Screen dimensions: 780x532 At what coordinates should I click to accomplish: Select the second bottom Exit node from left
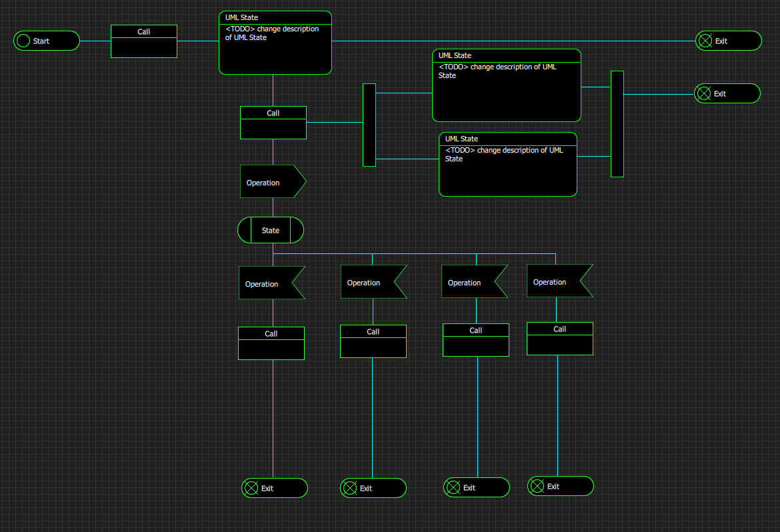tap(373, 488)
